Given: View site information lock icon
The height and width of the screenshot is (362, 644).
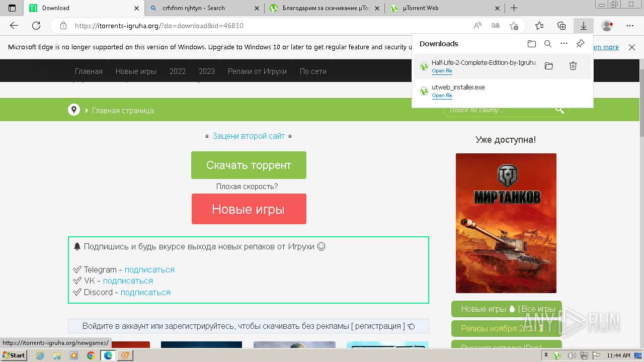Looking at the screenshot, I should click(x=63, y=26).
